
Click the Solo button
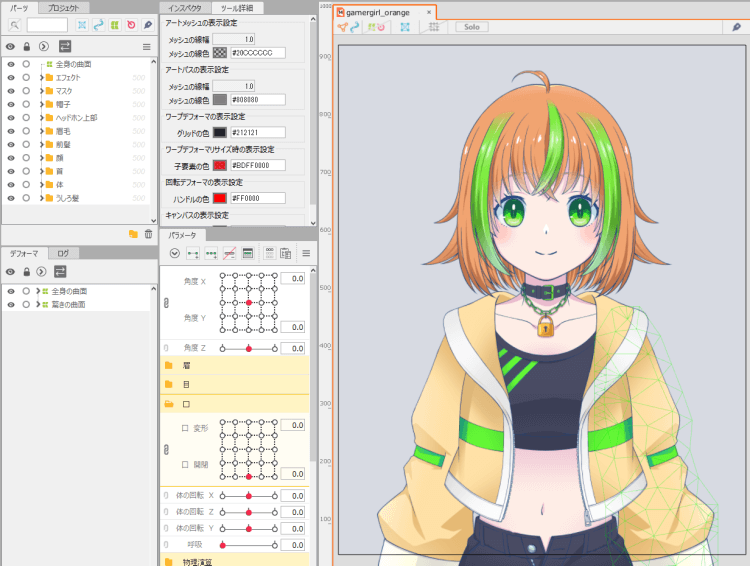pyautogui.click(x=472, y=27)
